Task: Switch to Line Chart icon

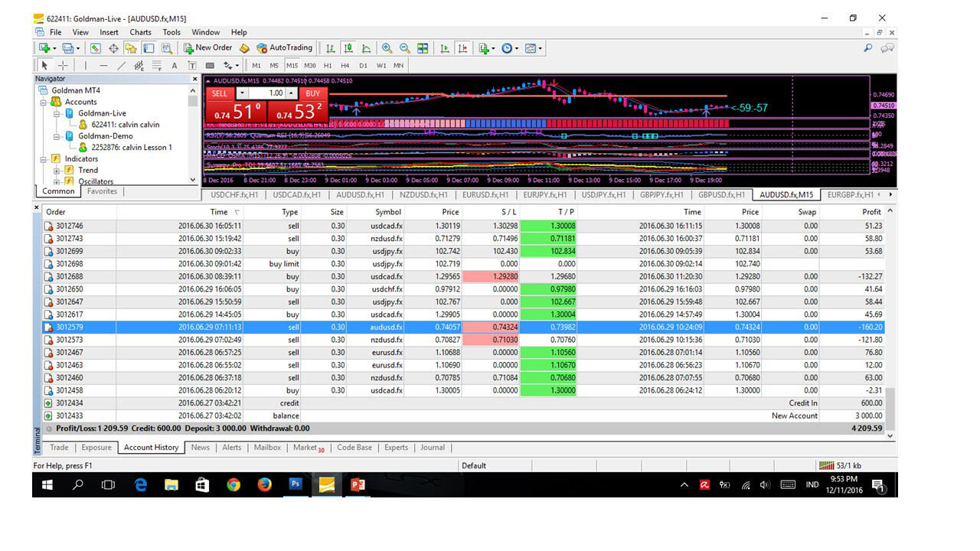Action: click(366, 47)
